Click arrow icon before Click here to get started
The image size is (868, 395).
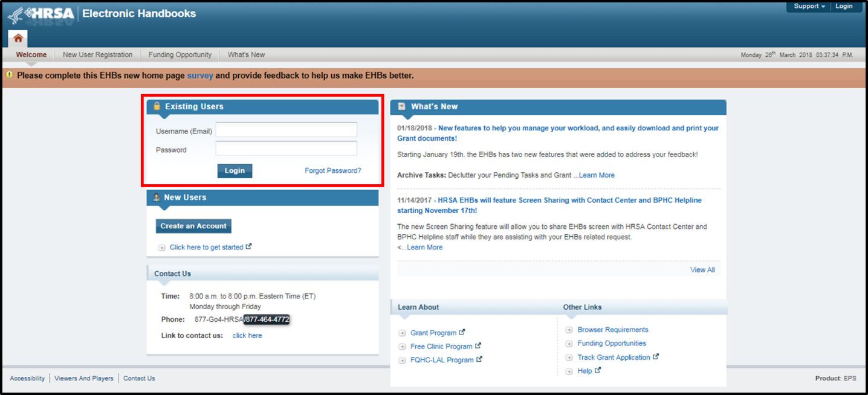[162, 248]
